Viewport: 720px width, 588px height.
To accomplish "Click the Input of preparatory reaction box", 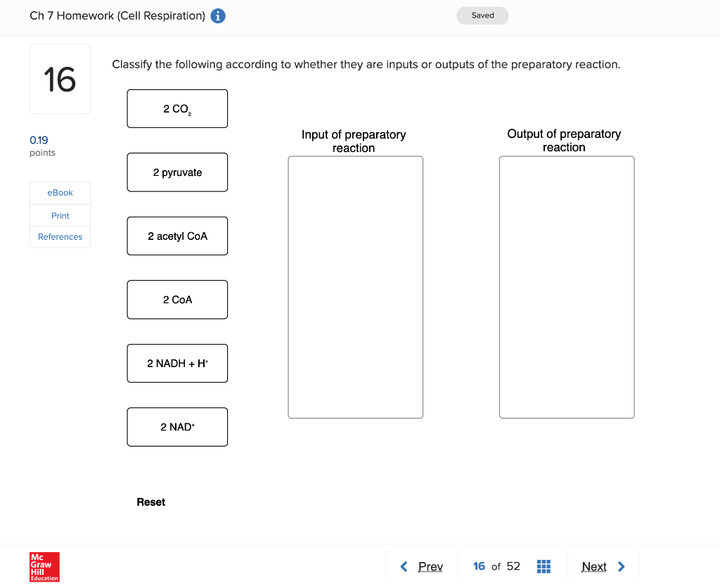I will [x=355, y=287].
